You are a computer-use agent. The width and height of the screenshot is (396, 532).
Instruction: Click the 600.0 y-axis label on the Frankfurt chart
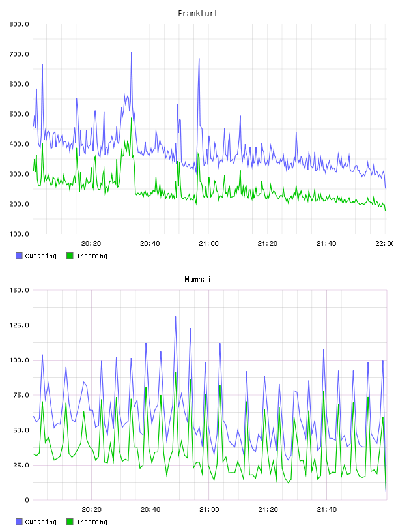pos(19,84)
